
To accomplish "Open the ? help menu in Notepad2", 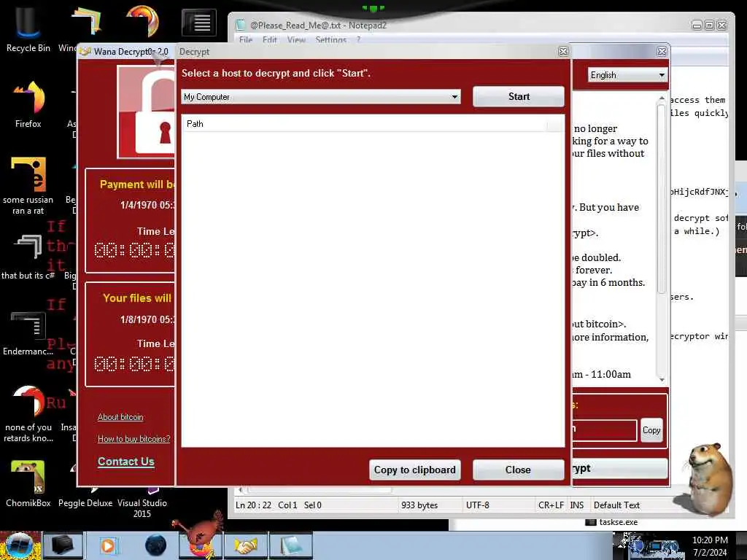I will [x=358, y=40].
